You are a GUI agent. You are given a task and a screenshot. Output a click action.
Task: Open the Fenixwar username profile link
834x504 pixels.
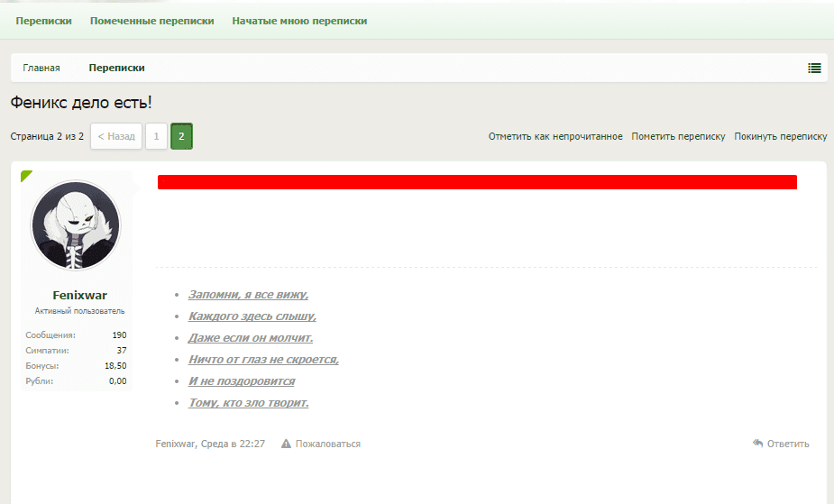[79, 295]
